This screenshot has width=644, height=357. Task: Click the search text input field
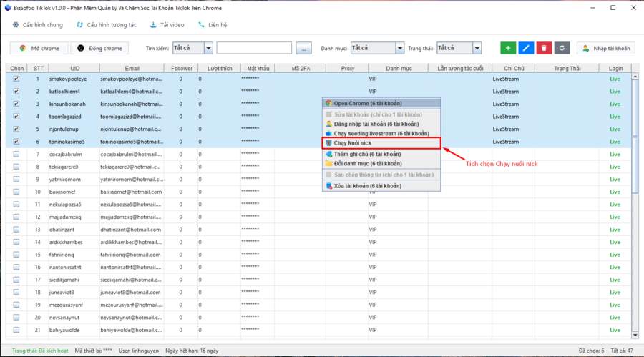[254, 48]
